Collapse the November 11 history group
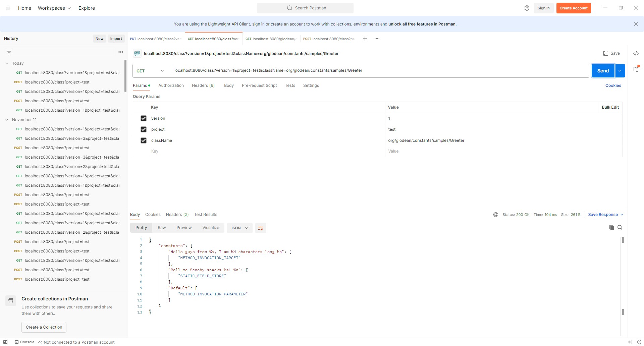644x346 pixels. point(7,120)
